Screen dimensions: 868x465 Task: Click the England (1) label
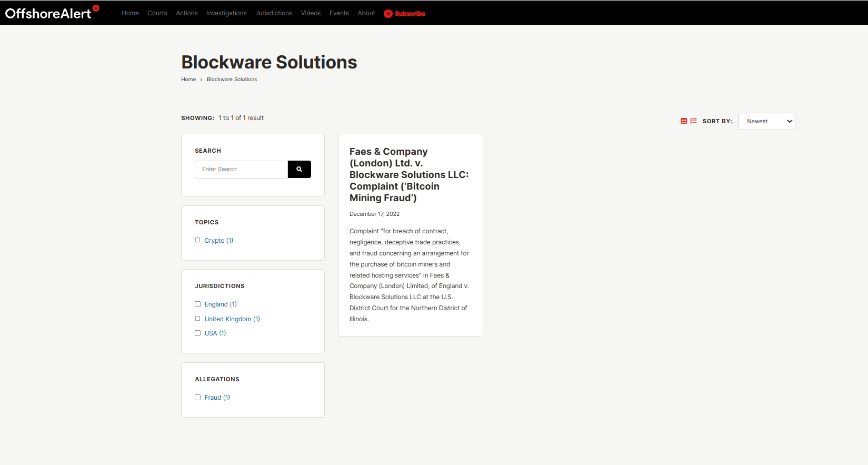[x=221, y=304]
